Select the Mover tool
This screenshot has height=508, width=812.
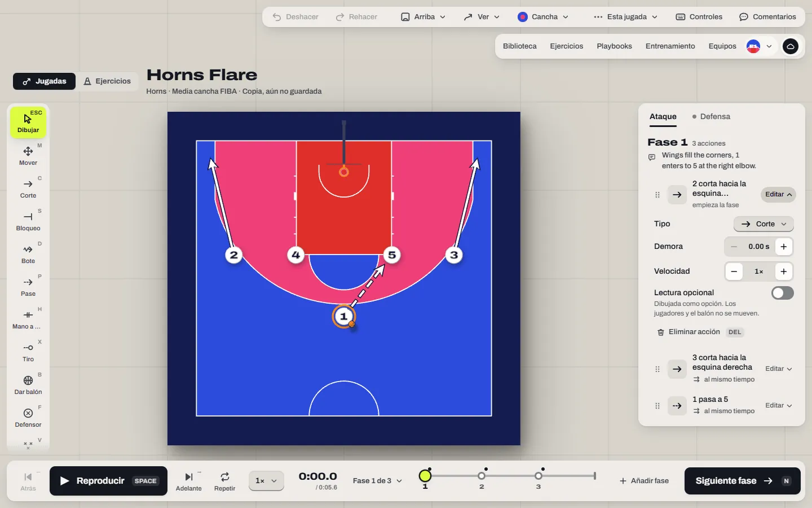[x=28, y=156]
